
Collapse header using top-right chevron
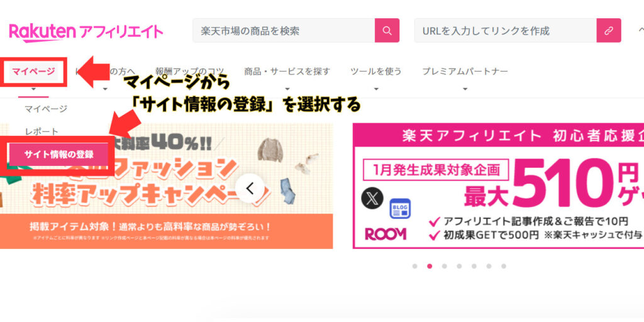(641, 30)
